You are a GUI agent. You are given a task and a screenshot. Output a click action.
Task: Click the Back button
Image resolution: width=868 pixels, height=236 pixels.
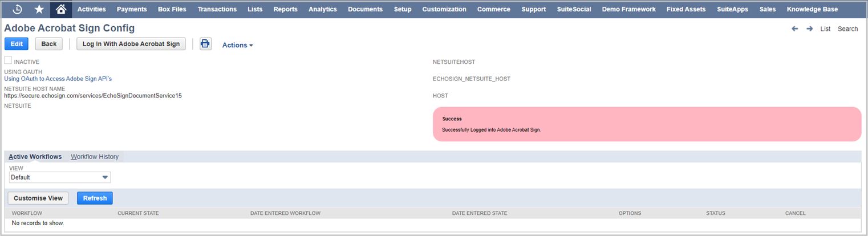pyautogui.click(x=49, y=44)
